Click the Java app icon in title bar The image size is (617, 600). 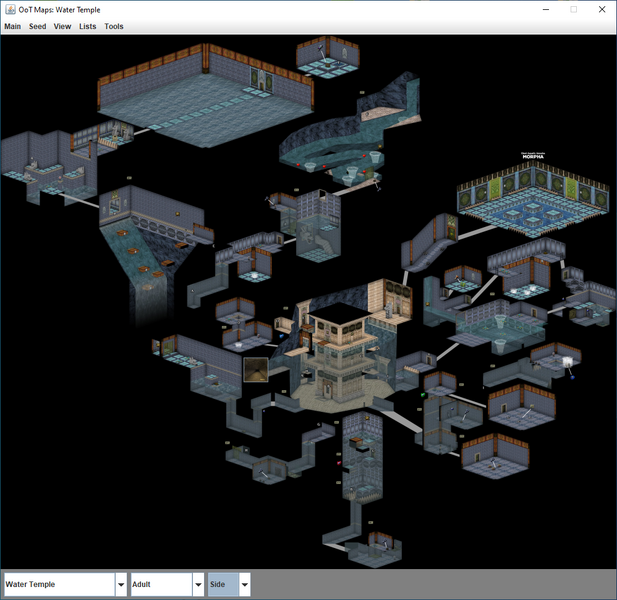point(10,10)
